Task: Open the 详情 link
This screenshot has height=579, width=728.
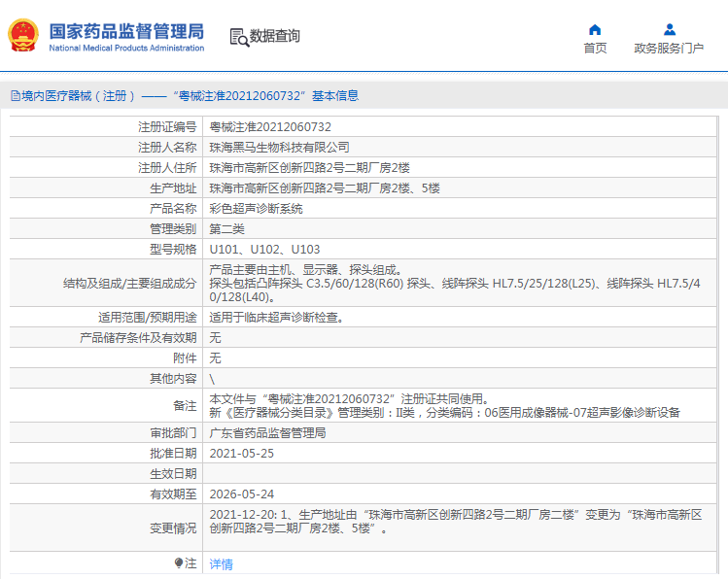Action: coord(221,564)
